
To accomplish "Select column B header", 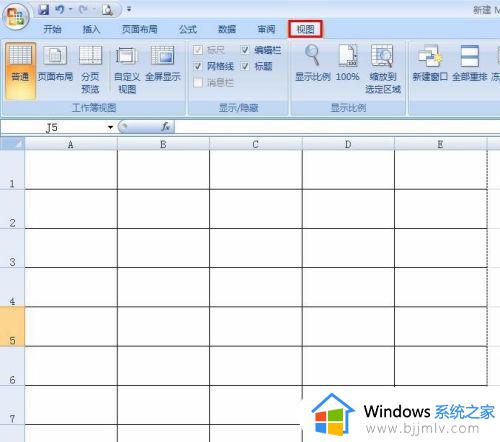I will point(163,144).
